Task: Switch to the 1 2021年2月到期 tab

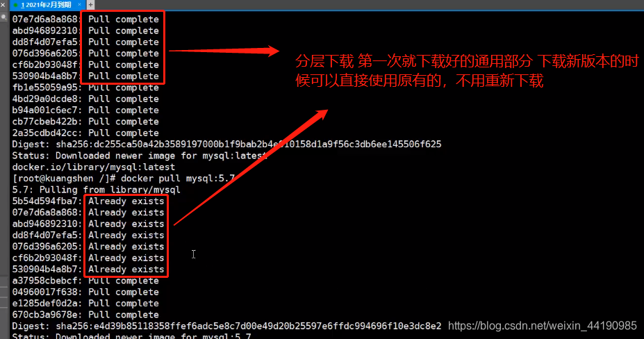Action: tap(47, 5)
